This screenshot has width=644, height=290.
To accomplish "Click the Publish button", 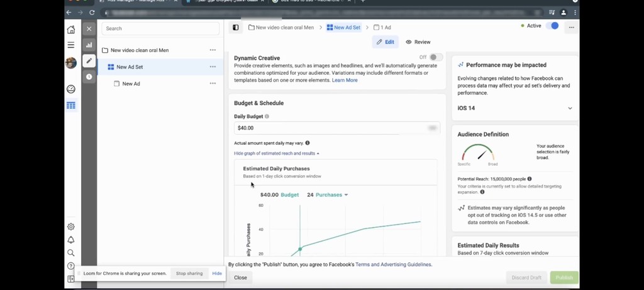I will tap(564, 277).
